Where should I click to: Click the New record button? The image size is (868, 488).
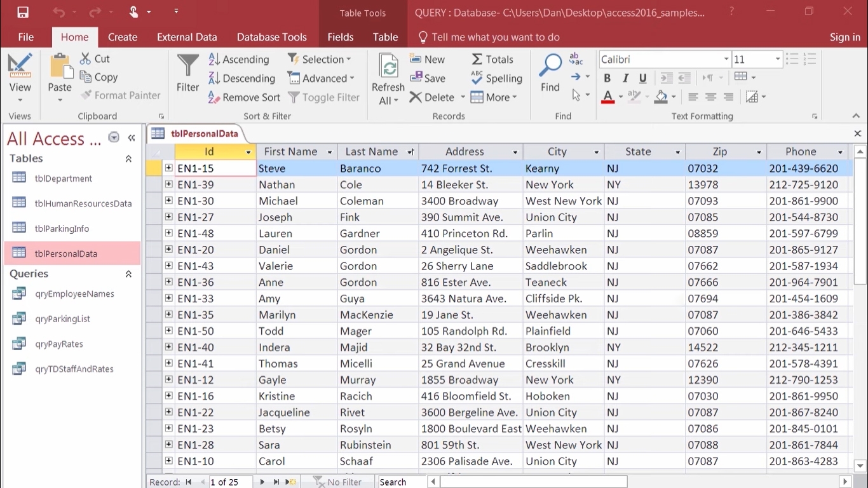pos(426,59)
